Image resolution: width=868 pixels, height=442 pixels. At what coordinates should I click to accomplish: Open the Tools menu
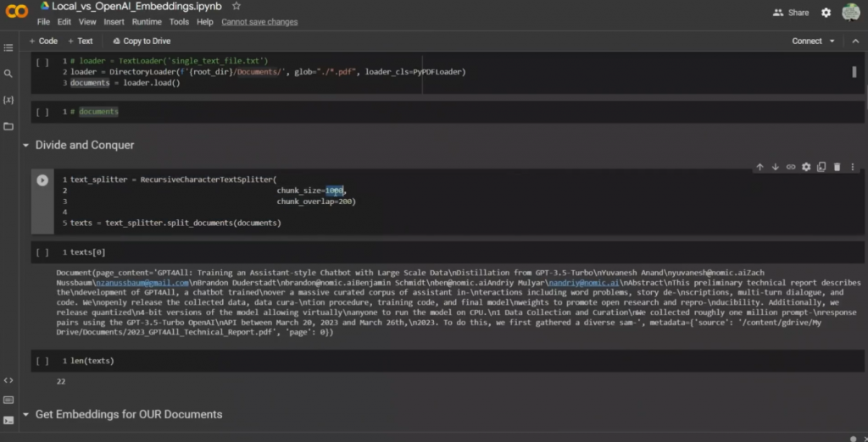pyautogui.click(x=180, y=22)
